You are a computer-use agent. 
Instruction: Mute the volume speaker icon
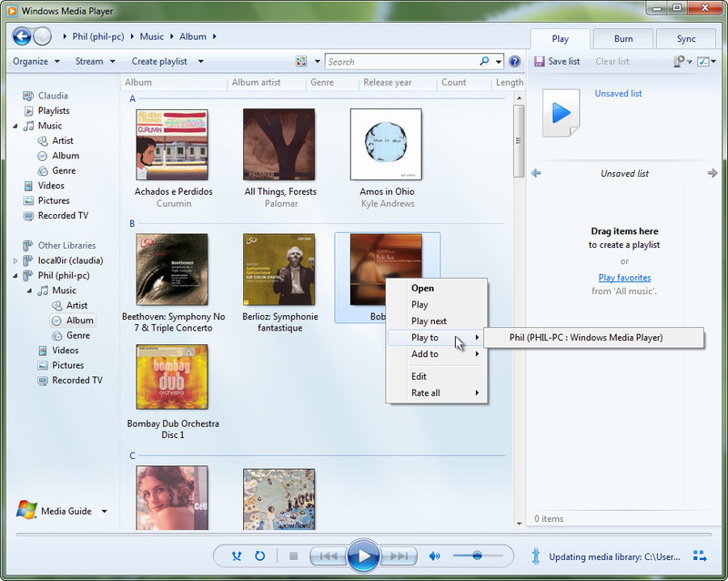434,556
